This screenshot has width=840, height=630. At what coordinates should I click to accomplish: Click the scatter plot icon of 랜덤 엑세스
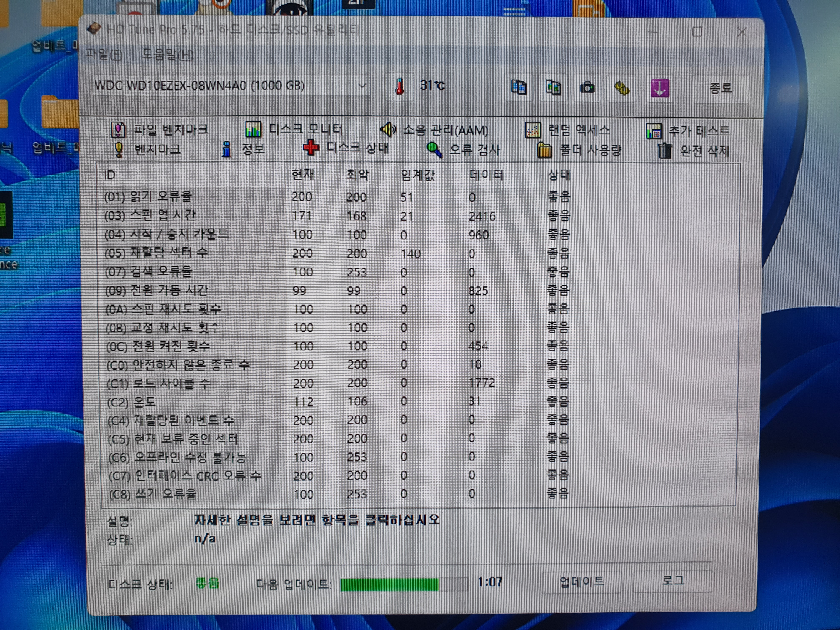pos(533,130)
